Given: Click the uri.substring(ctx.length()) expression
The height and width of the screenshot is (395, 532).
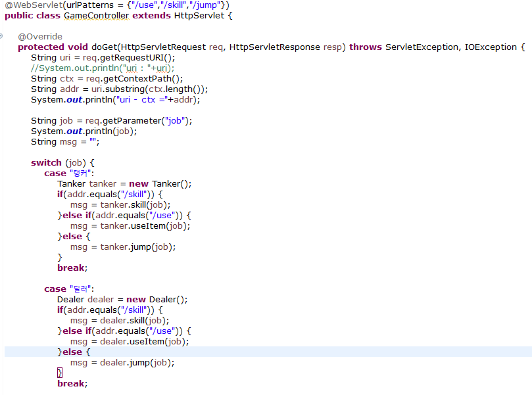Looking at the screenshot, I should click(148, 89).
